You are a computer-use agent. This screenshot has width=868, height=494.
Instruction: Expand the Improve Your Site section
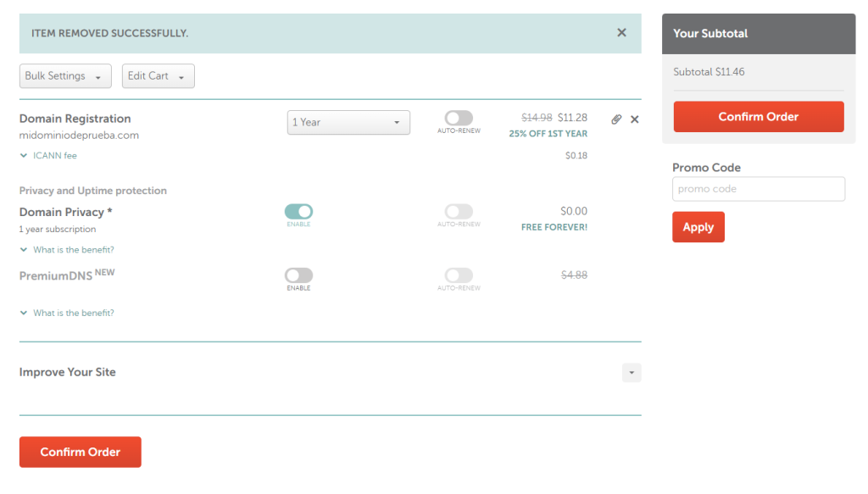coord(632,373)
